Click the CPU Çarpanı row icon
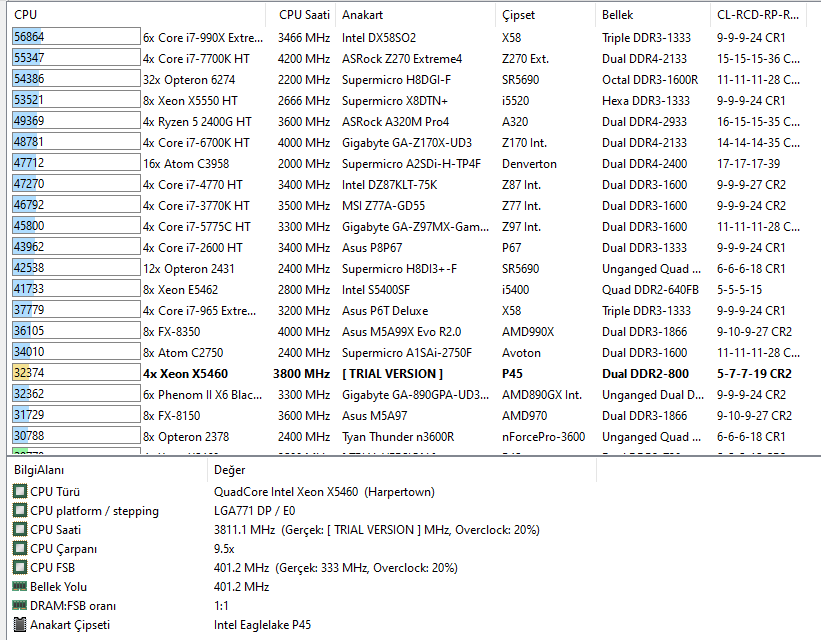Screen dimensions: 821x640 (20, 548)
